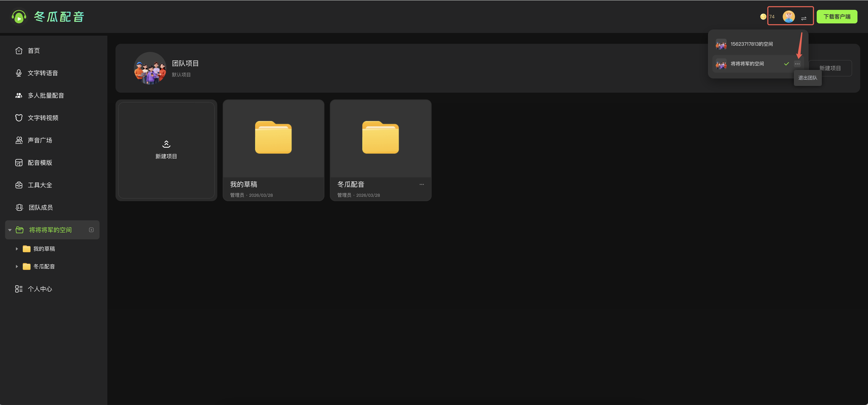Collapse the 将将将军的空间 tree node
Screen dimensions: 868x405
[x=10, y=230]
